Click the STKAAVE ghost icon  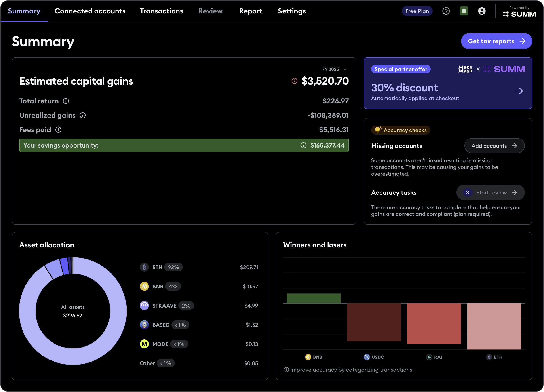pos(144,305)
